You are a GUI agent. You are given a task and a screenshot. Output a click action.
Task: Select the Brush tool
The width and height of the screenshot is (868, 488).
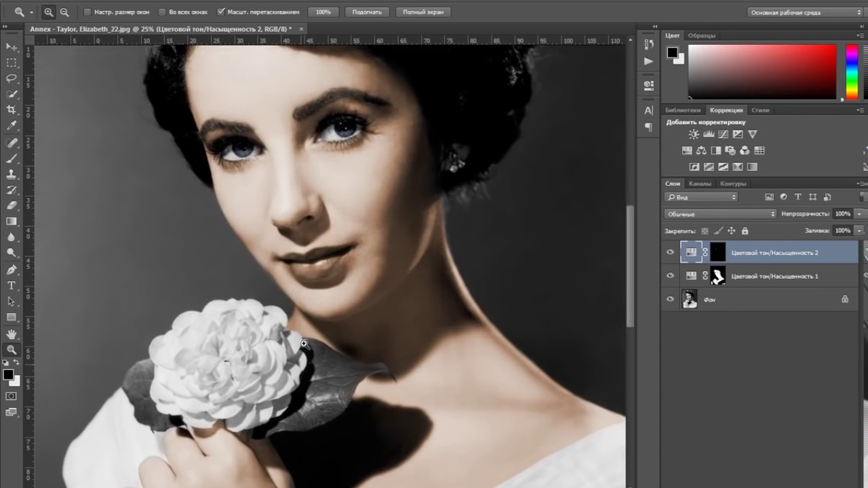coord(12,159)
